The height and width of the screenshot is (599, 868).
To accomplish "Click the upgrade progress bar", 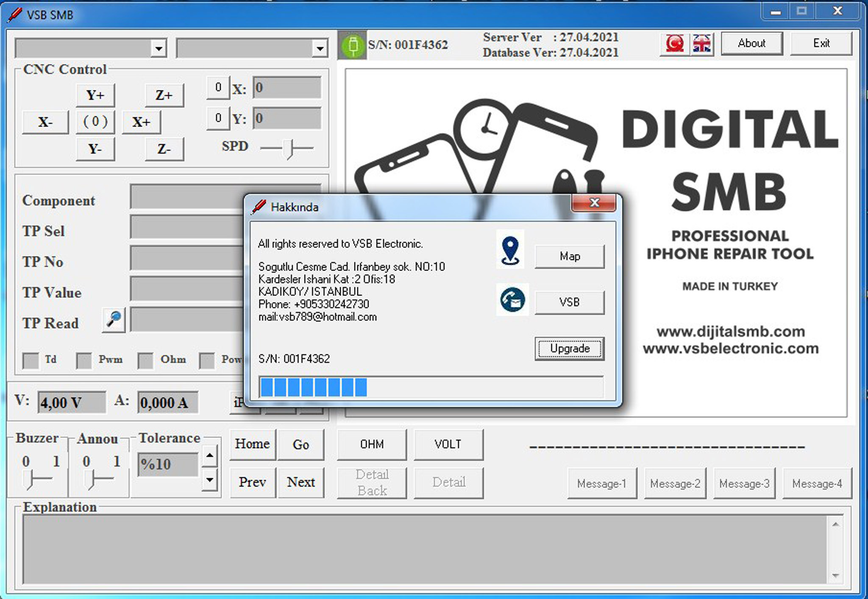I will pyautogui.click(x=431, y=387).
